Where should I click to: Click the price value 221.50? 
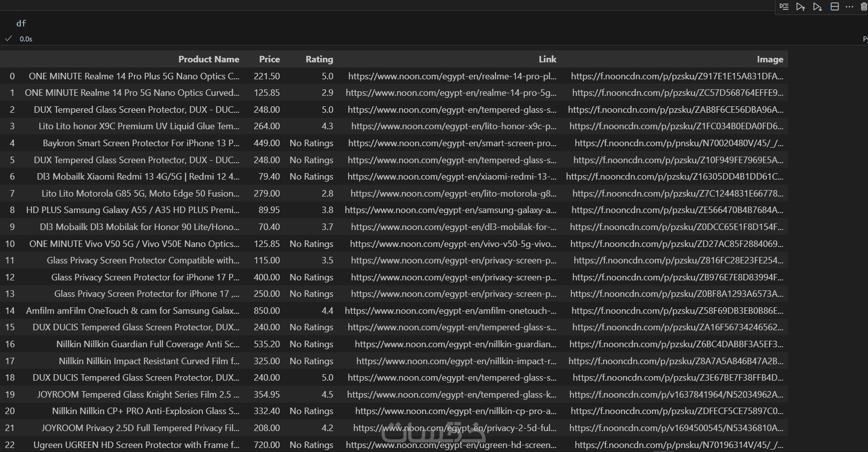pos(267,76)
